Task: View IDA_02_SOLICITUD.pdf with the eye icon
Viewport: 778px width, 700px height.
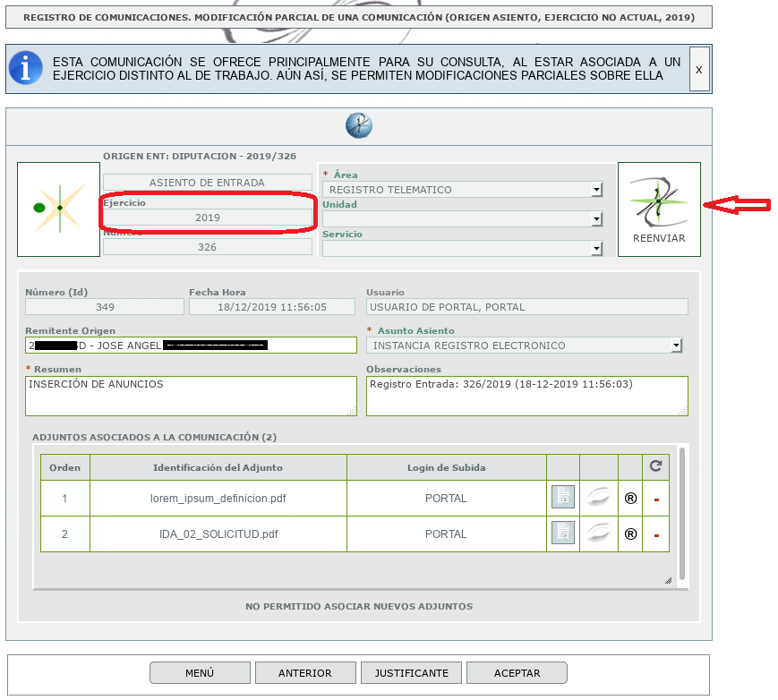Action: (598, 533)
